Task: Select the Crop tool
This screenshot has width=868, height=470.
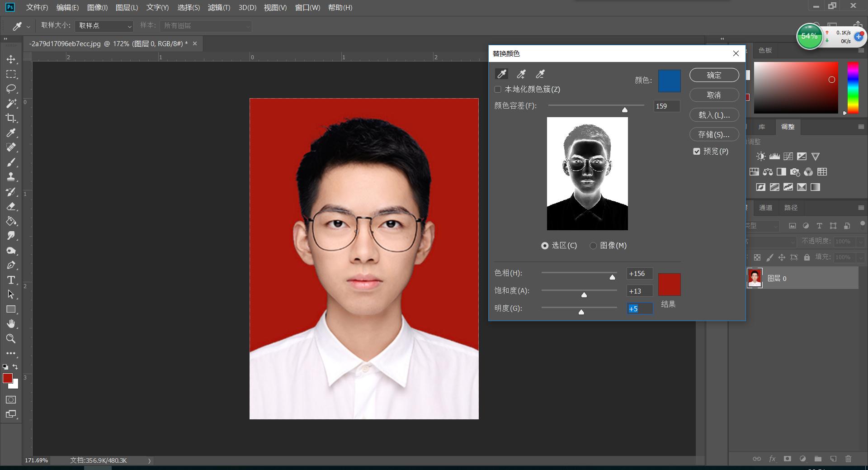Action: click(12, 118)
